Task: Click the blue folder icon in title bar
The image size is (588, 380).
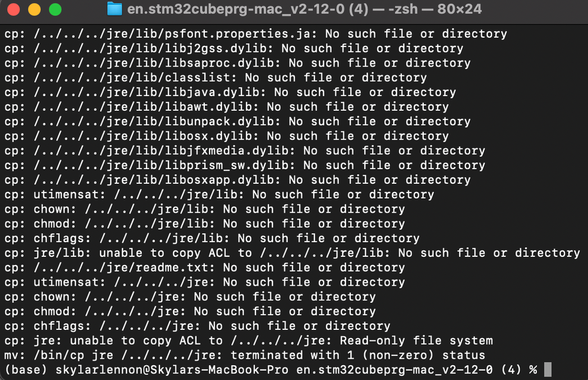Action: (114, 9)
